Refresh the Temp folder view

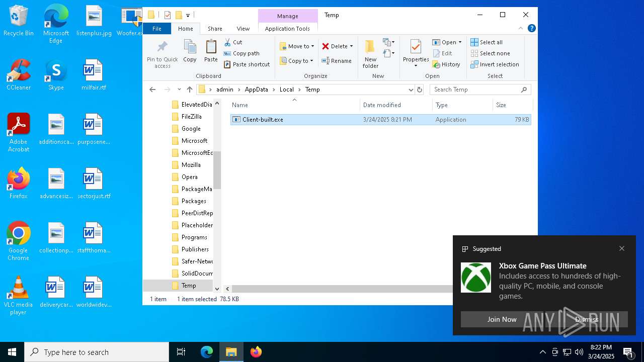(x=420, y=89)
